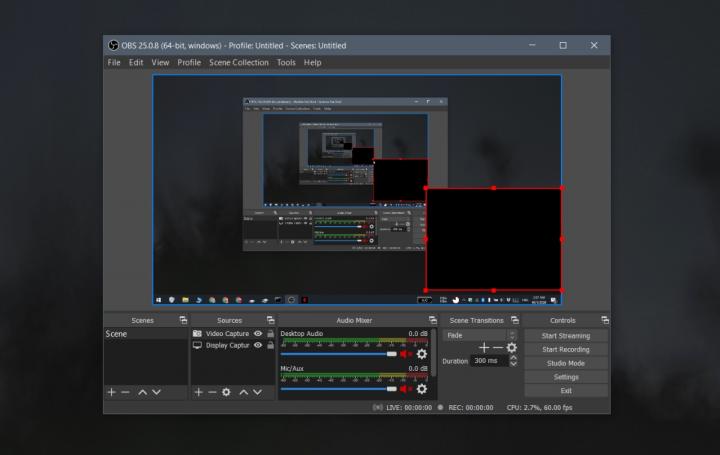
Task: Click the monitor icon beside Display Capture
Action: coord(197,345)
